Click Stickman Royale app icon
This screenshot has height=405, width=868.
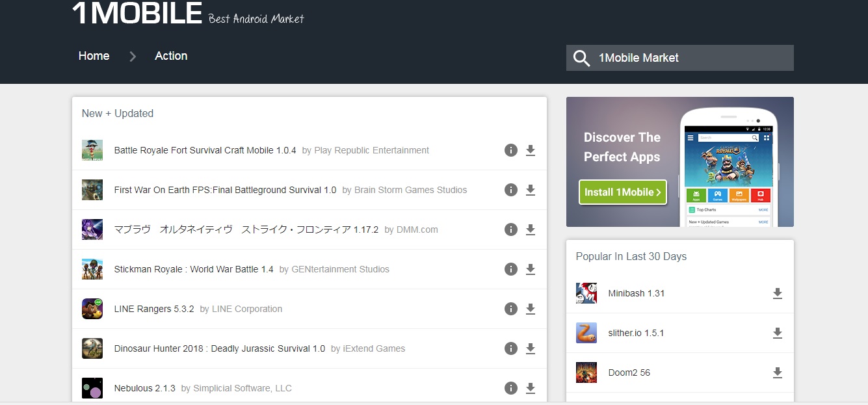(92, 269)
